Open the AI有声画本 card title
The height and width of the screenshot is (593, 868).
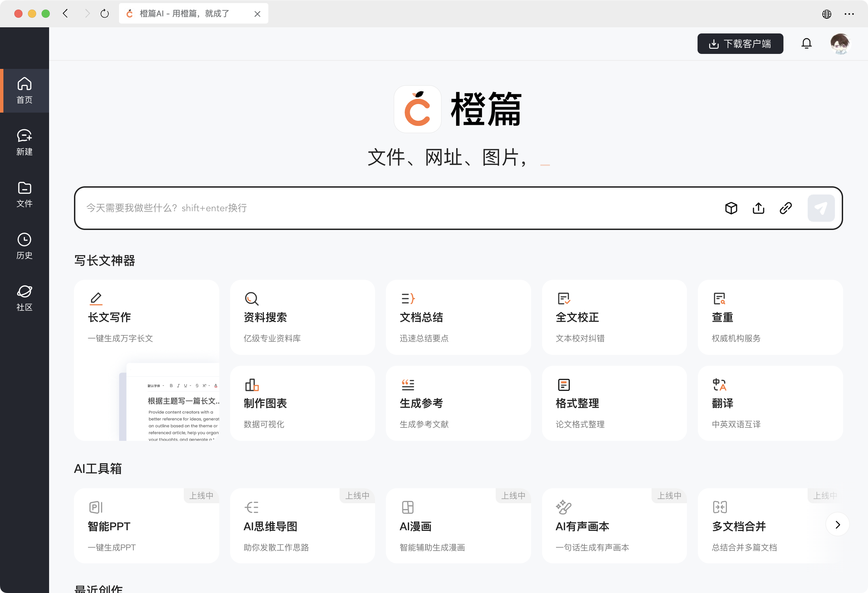(x=582, y=526)
